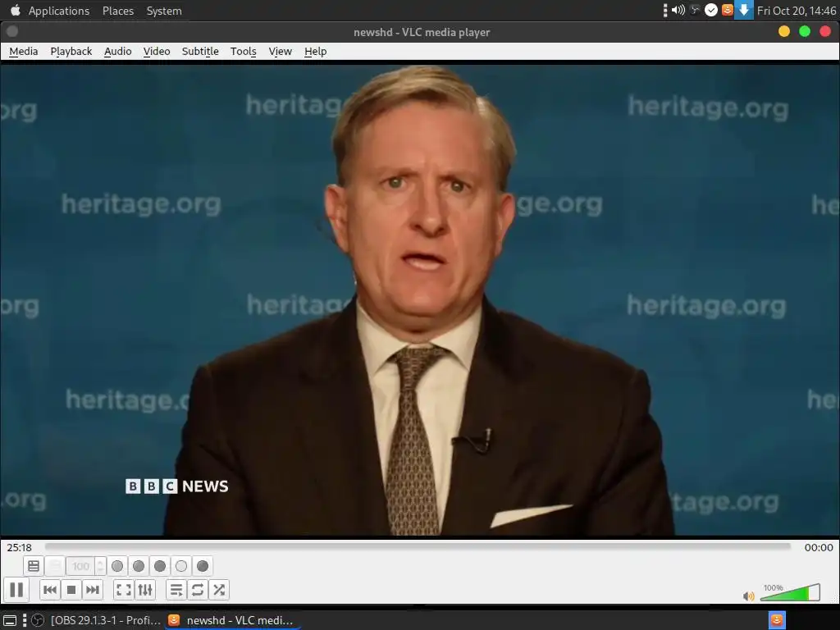The width and height of the screenshot is (840, 630).
Task: Show the playlist panel
Action: pyautogui.click(x=176, y=590)
